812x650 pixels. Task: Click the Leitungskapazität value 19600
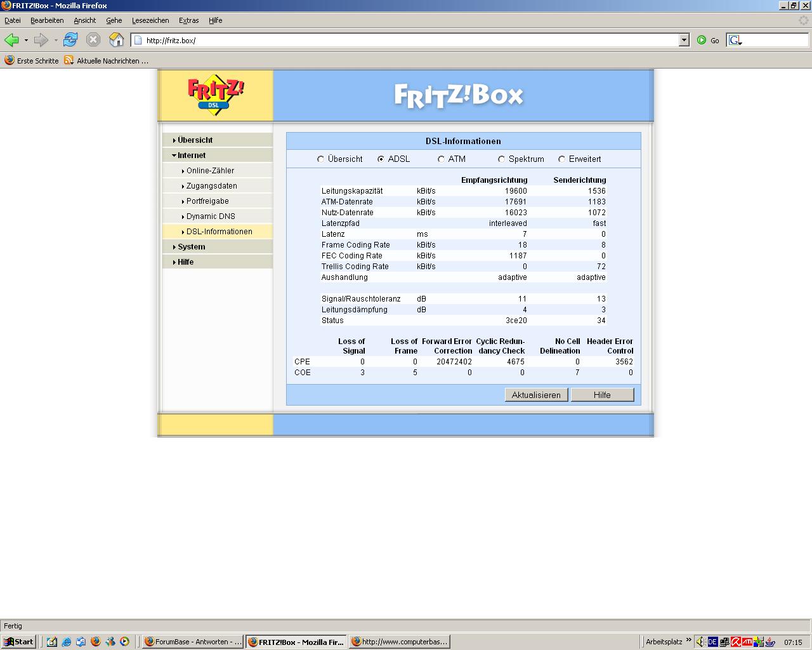(x=516, y=191)
